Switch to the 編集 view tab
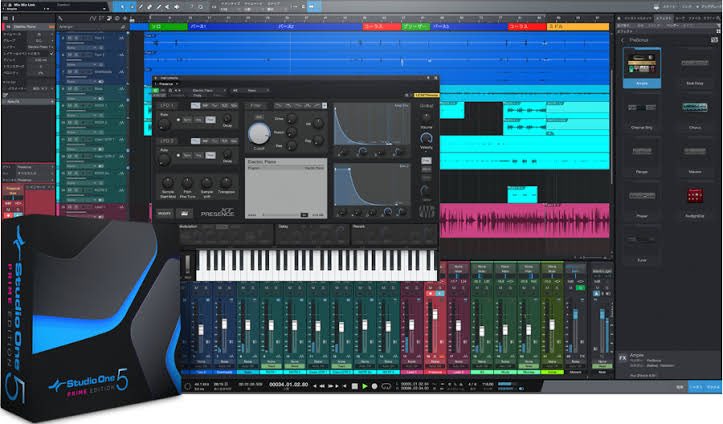 [679, 387]
